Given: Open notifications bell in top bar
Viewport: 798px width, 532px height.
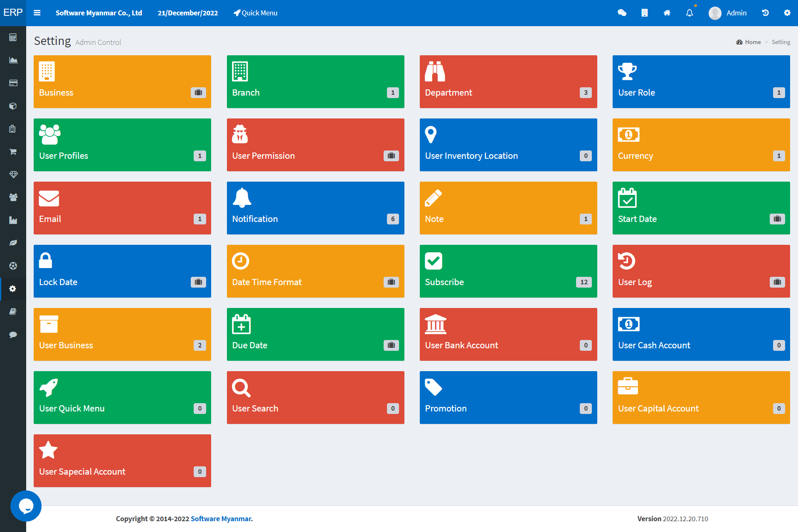Looking at the screenshot, I should point(690,13).
